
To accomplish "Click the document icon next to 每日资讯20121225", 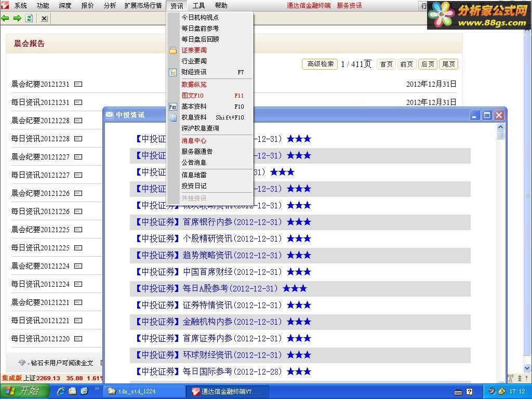I will tap(78, 247).
